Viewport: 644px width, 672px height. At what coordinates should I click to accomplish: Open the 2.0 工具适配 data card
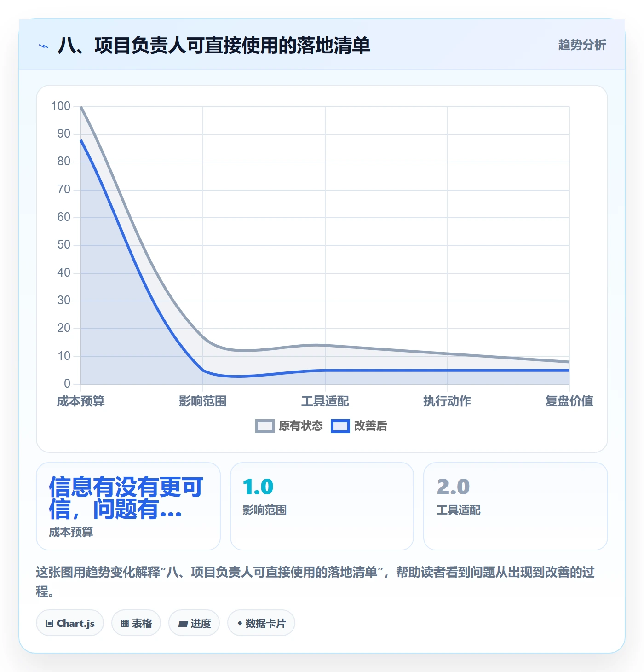click(x=516, y=506)
